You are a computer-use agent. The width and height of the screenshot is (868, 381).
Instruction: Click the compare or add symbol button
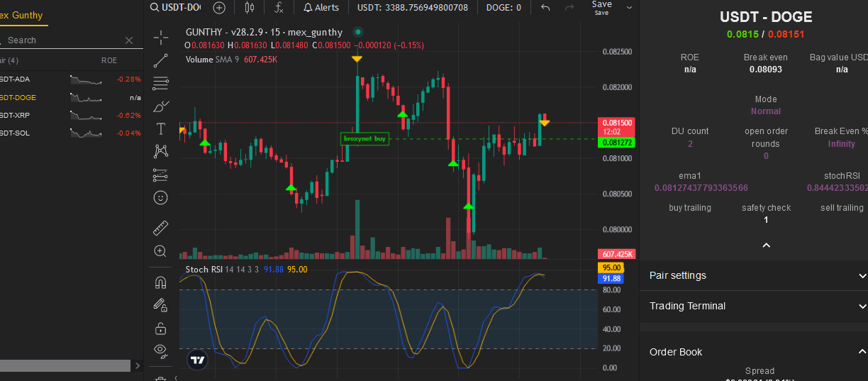[x=219, y=7]
